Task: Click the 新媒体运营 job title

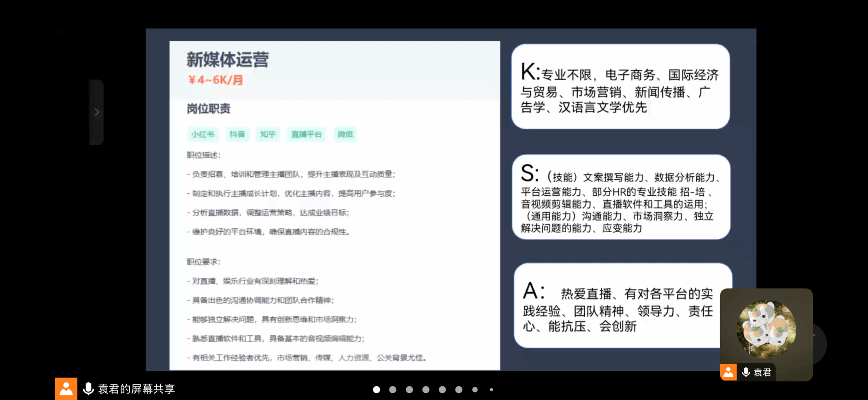Action: [228, 60]
